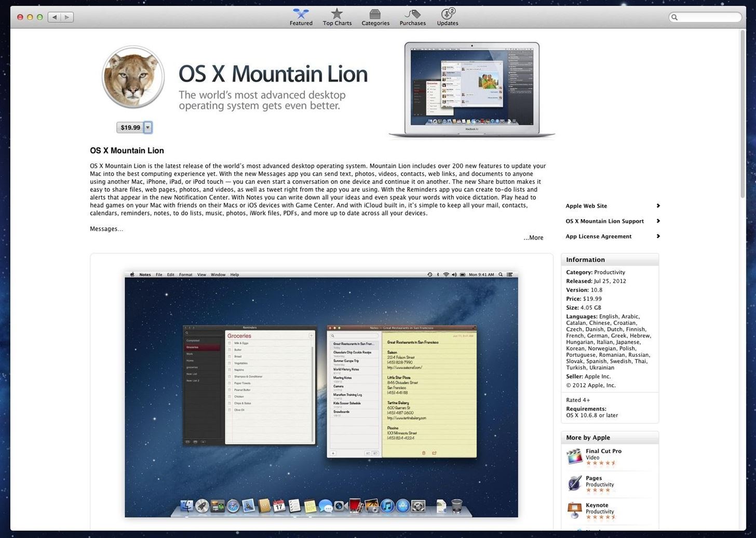Screen dimensions: 756x538
Task: Open App License Agreement link
Action: 599,236
